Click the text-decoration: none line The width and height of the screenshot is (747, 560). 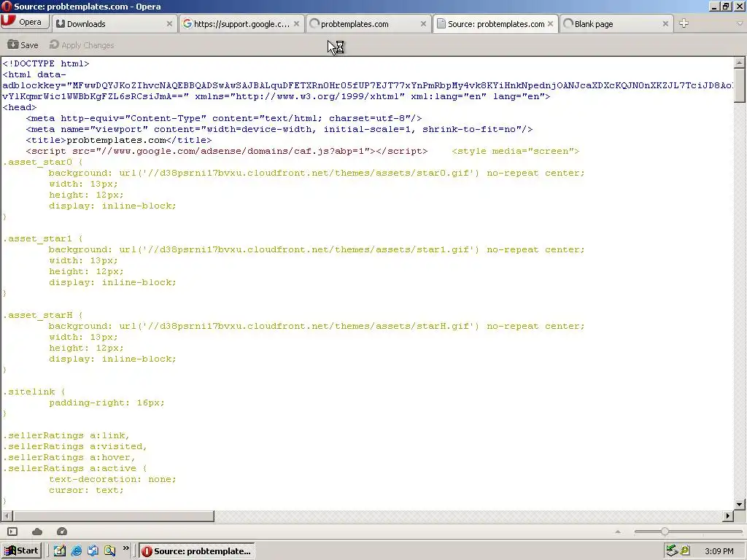pos(112,479)
